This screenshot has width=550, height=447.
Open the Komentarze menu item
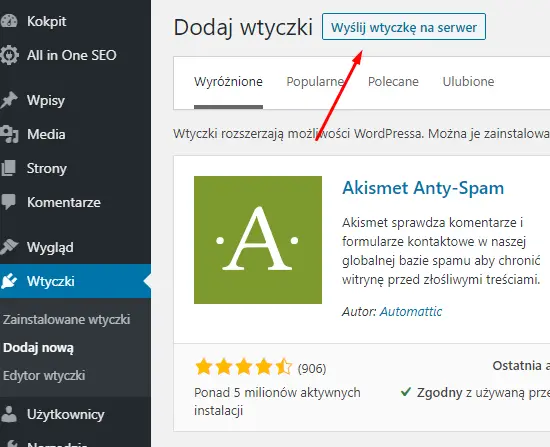75,202
